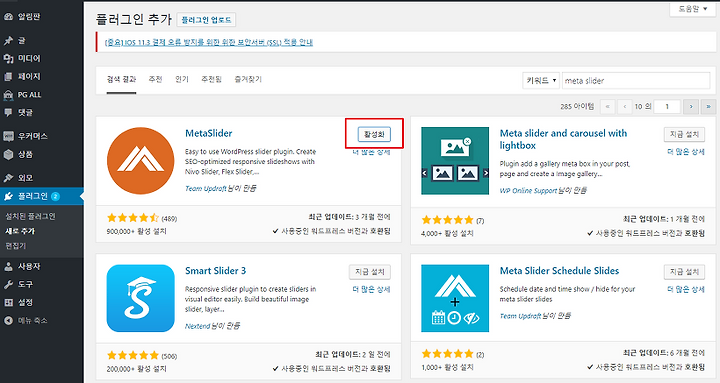The height and width of the screenshot is (383, 720).
Task: View more details for Schedule Slides
Action: (x=686, y=289)
